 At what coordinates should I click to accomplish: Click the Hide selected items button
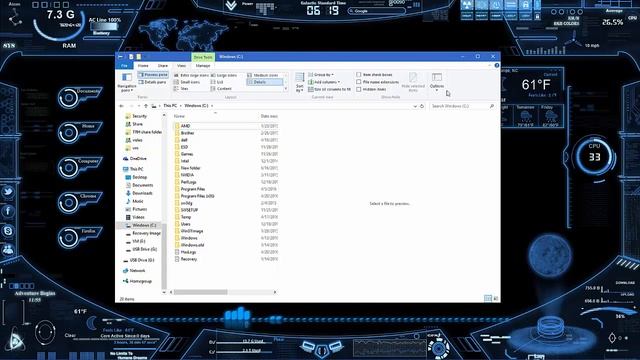click(x=413, y=82)
